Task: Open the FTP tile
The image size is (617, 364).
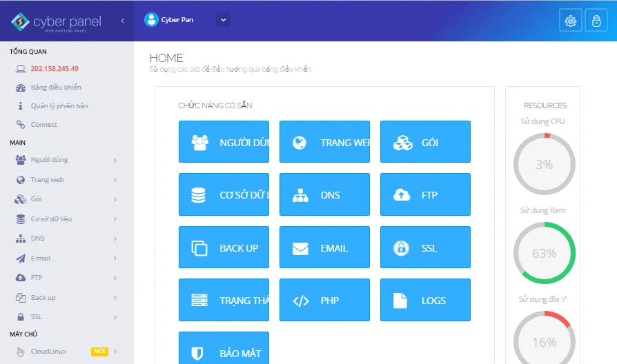Action: [x=425, y=194]
